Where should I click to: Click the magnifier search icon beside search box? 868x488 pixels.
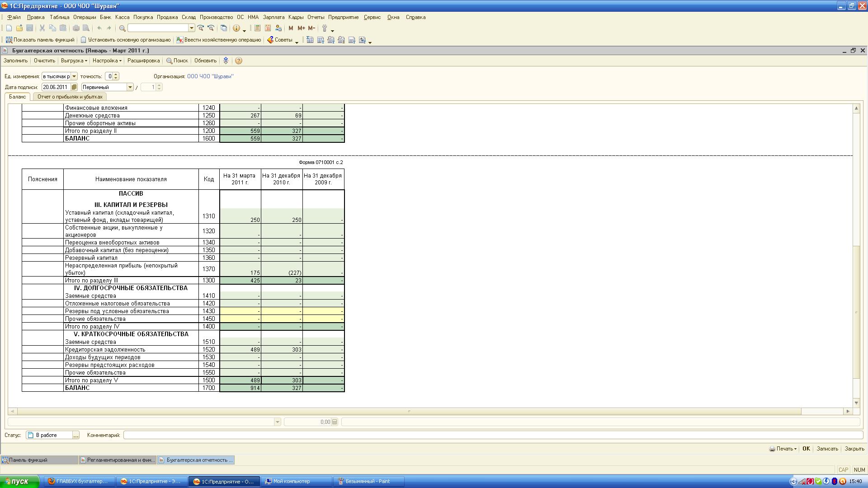[122, 28]
